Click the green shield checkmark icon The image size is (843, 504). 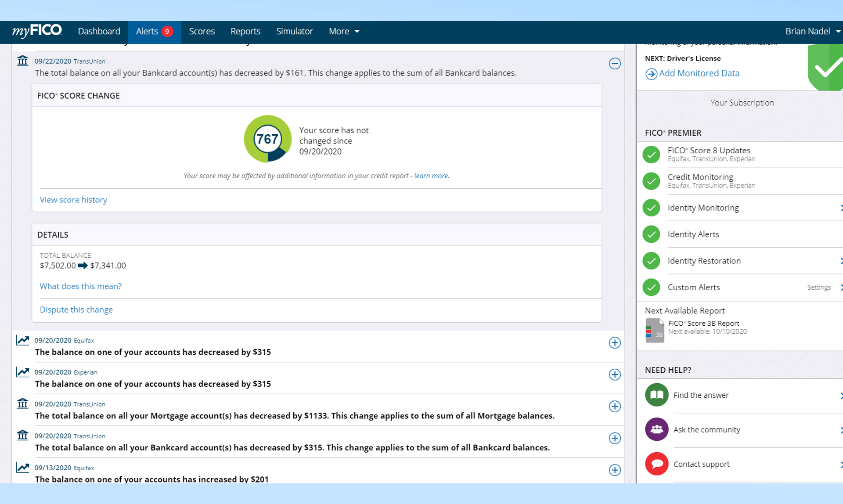click(x=825, y=67)
